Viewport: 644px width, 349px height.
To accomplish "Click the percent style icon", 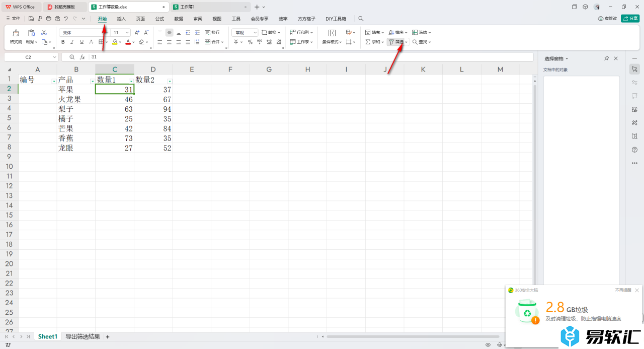I will coord(250,42).
